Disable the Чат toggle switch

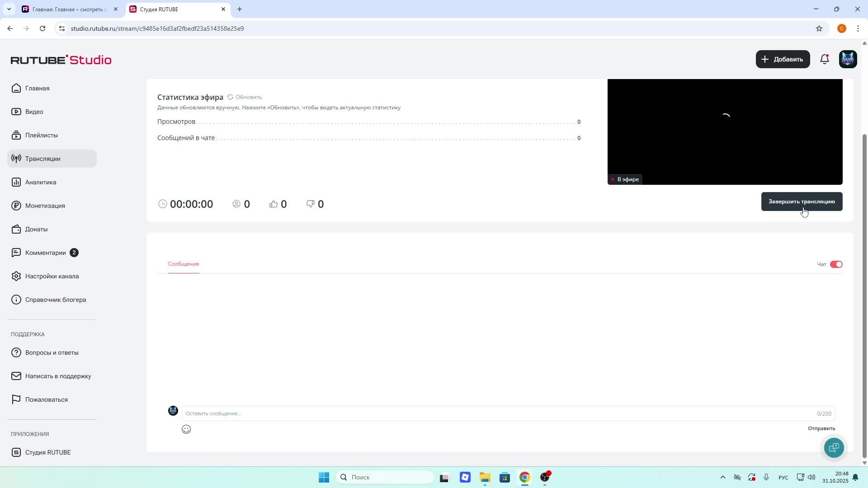click(x=836, y=264)
